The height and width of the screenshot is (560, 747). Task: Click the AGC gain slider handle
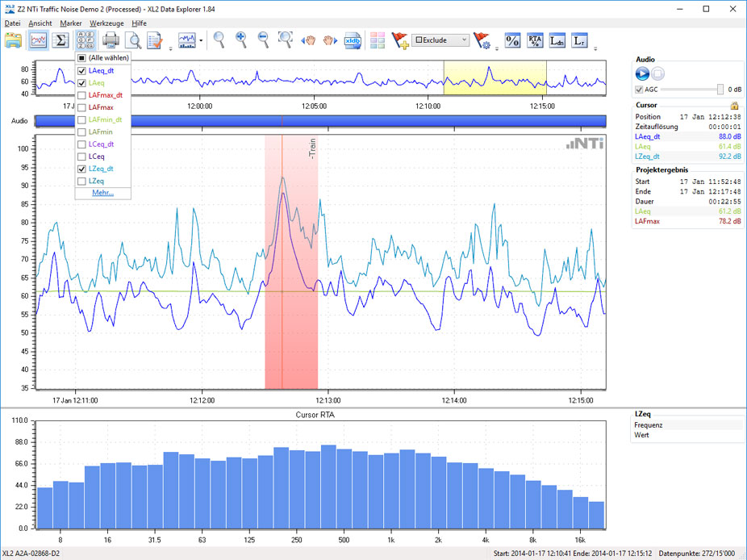coord(720,90)
